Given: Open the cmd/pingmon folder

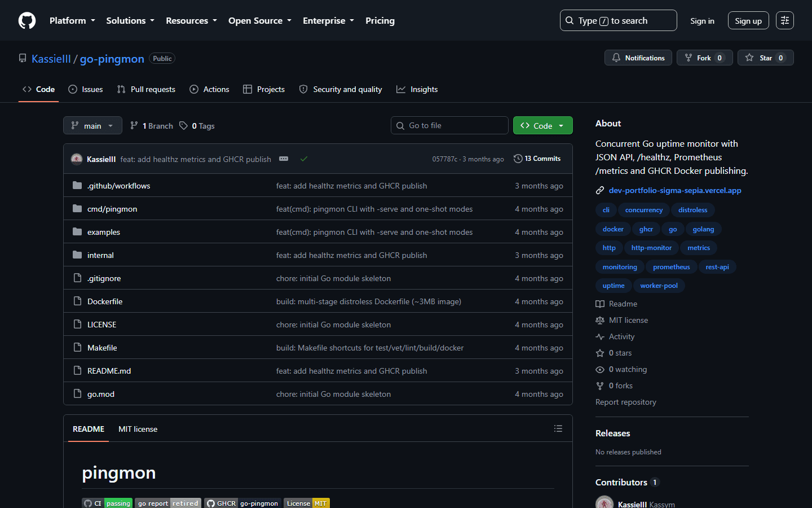Looking at the screenshot, I should (x=112, y=209).
